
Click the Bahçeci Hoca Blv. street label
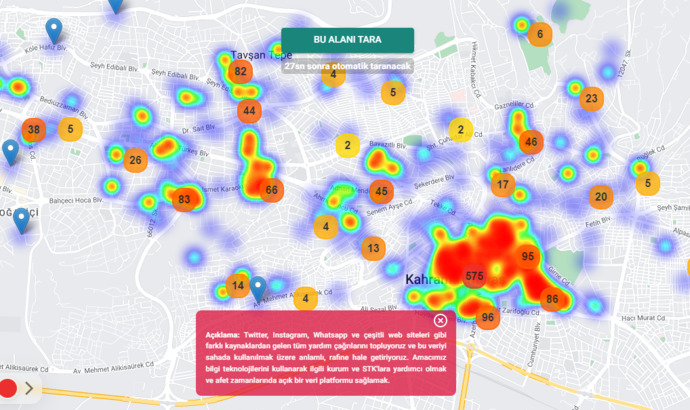pos(76,200)
